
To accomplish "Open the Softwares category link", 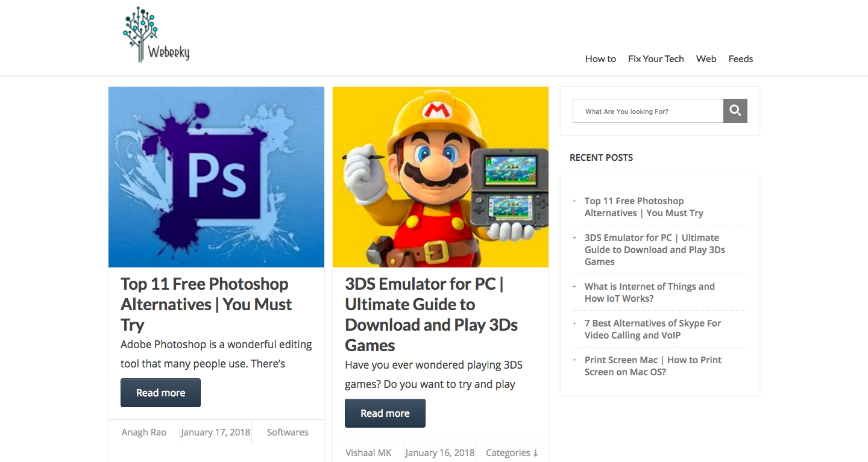I will 288,432.
